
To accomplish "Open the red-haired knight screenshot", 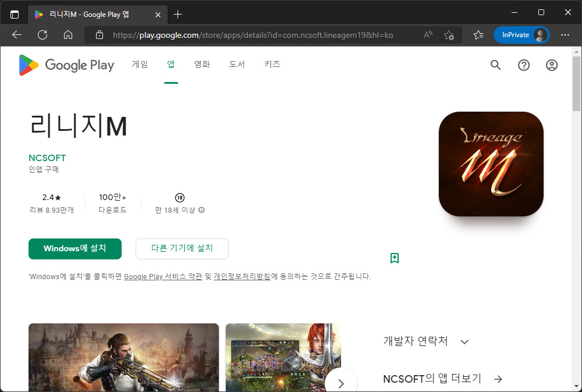I will 283,357.
